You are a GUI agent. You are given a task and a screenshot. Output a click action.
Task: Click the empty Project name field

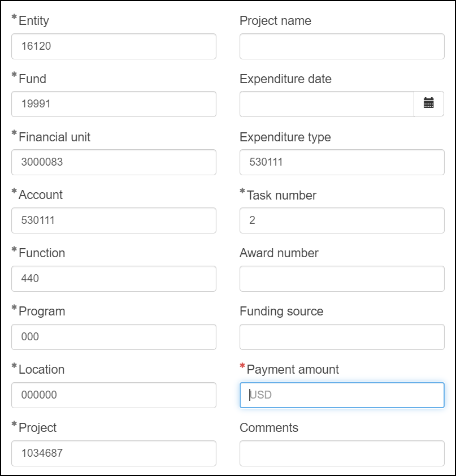342,46
